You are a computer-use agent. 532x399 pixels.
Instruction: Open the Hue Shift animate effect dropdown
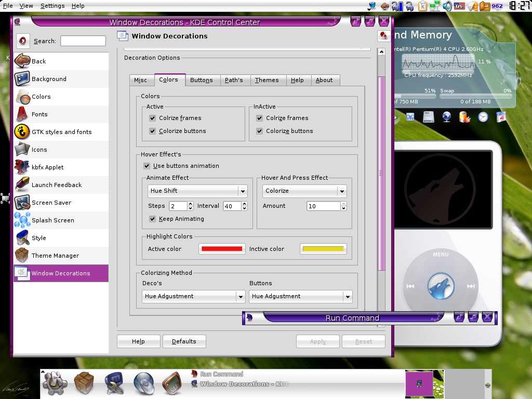[197, 191]
